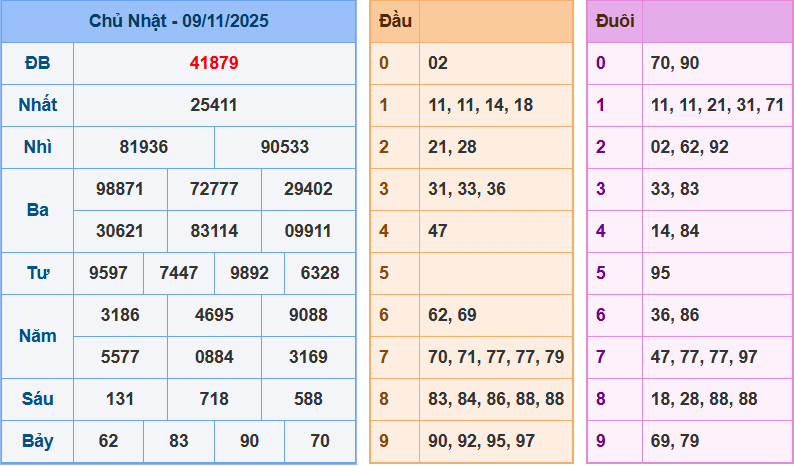Click the Ba prize row label
This screenshot has width=794, height=466.
37,210
